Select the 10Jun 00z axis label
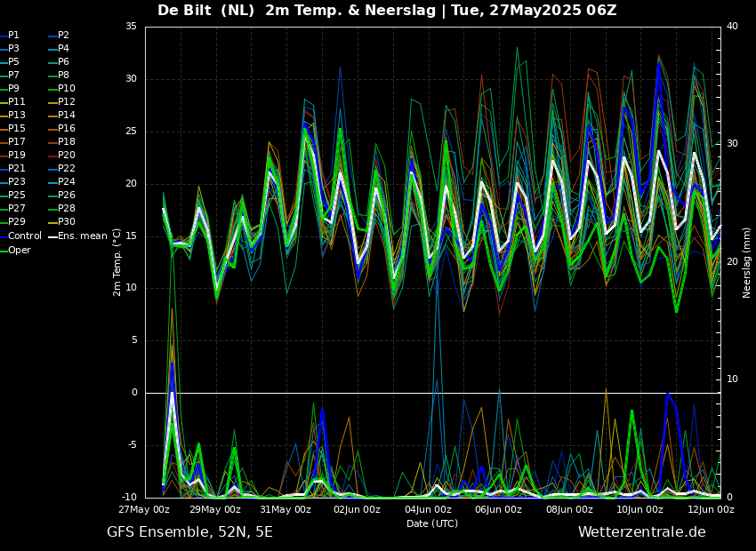This screenshot has width=756, height=551. (640, 510)
